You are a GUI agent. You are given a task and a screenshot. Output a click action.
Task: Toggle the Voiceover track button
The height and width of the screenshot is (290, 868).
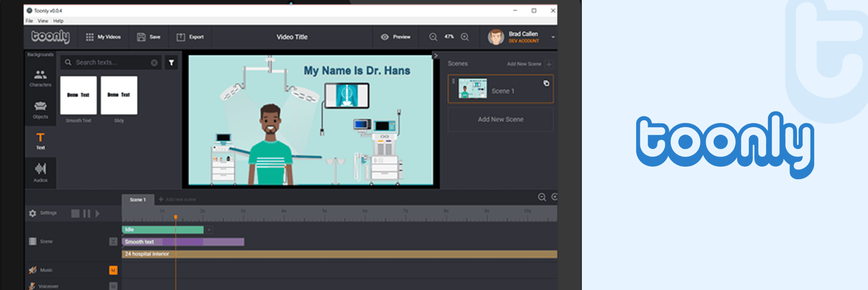[x=113, y=286]
